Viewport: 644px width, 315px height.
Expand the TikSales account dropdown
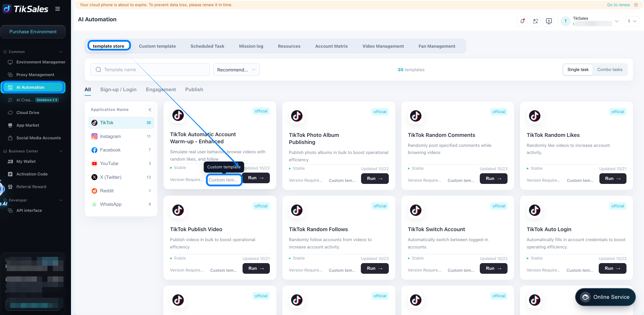pyautogui.click(x=616, y=21)
